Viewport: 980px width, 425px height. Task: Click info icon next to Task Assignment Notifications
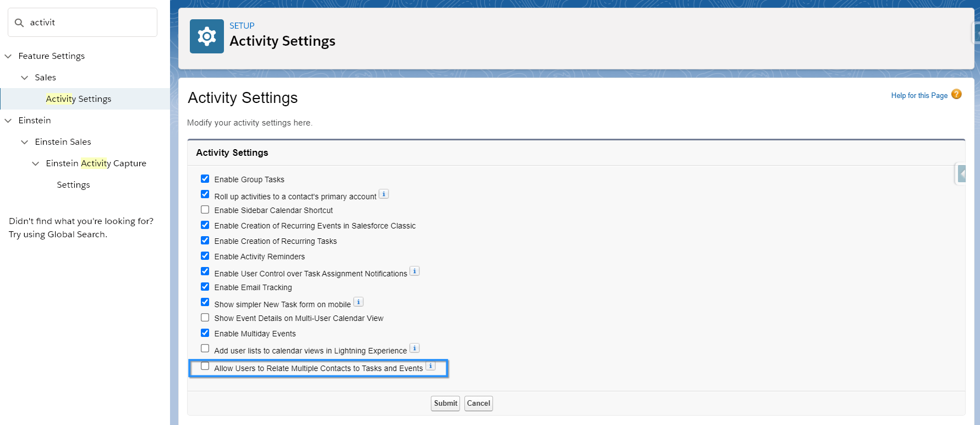415,271
